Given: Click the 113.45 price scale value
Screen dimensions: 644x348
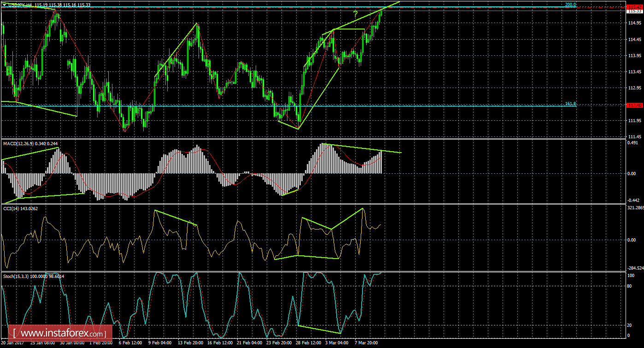Looking at the screenshot, I should tap(634, 71).
